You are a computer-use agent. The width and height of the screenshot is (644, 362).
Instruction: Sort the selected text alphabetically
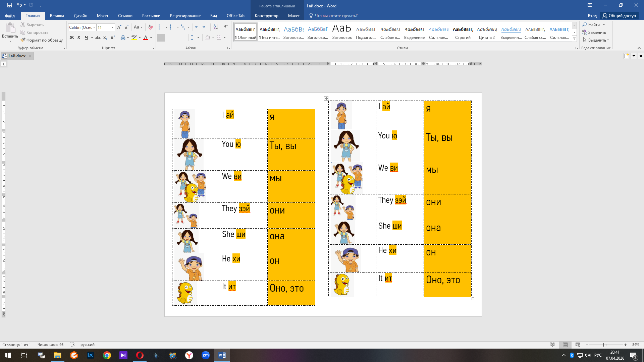216,27
